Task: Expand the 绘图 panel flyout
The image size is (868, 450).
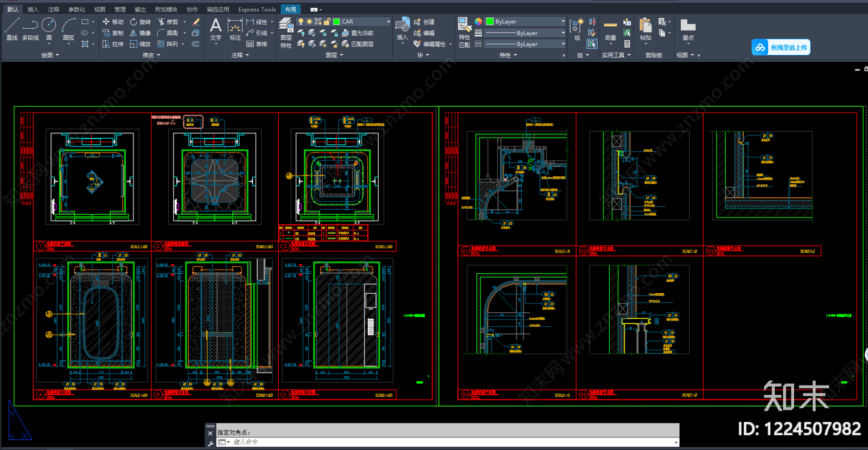Action: (x=50, y=55)
